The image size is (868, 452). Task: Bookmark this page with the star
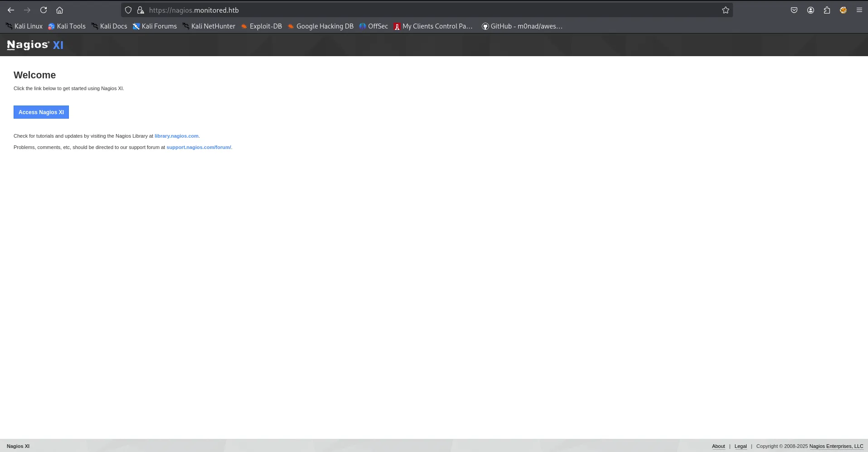point(726,10)
